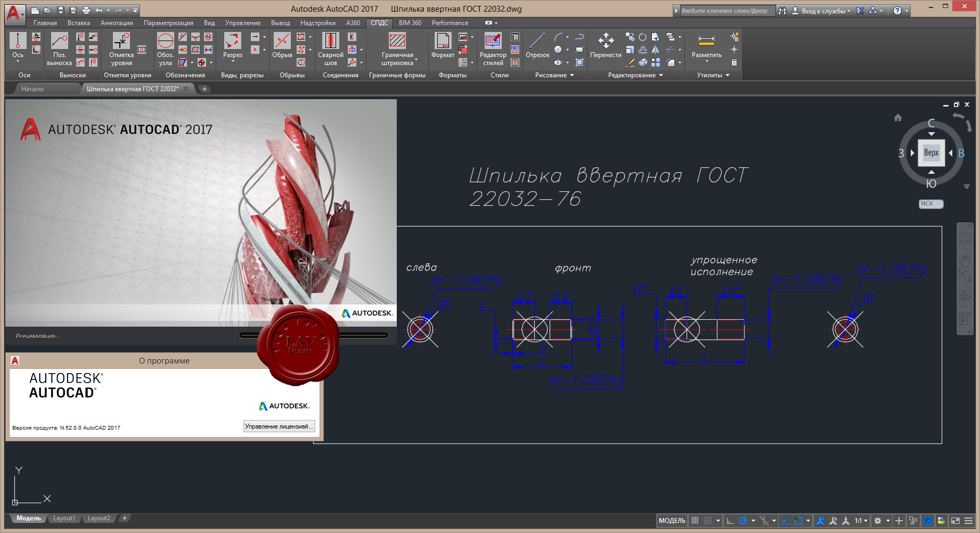This screenshot has width=980, height=533.
Task: Switch to the Layout1 tab
Action: [x=64, y=518]
